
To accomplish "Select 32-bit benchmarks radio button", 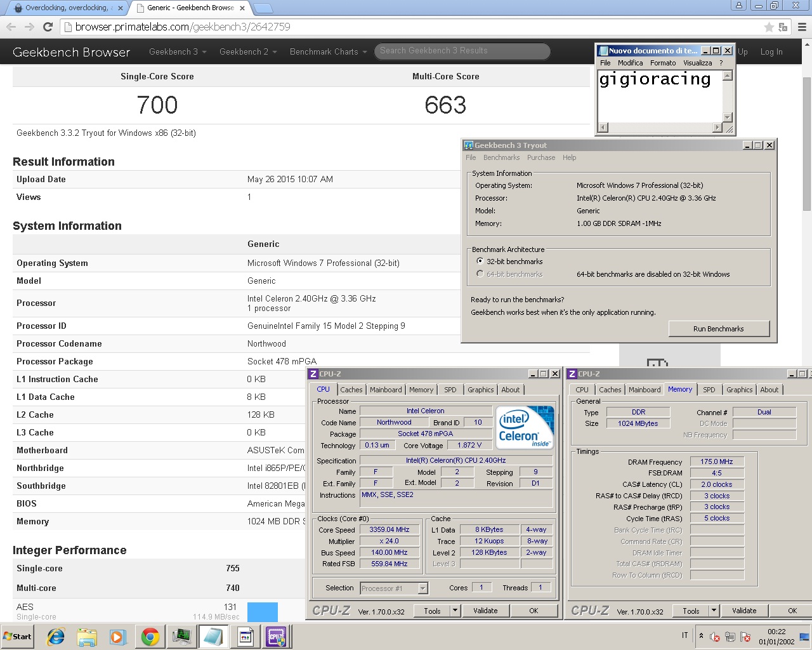I will (480, 262).
